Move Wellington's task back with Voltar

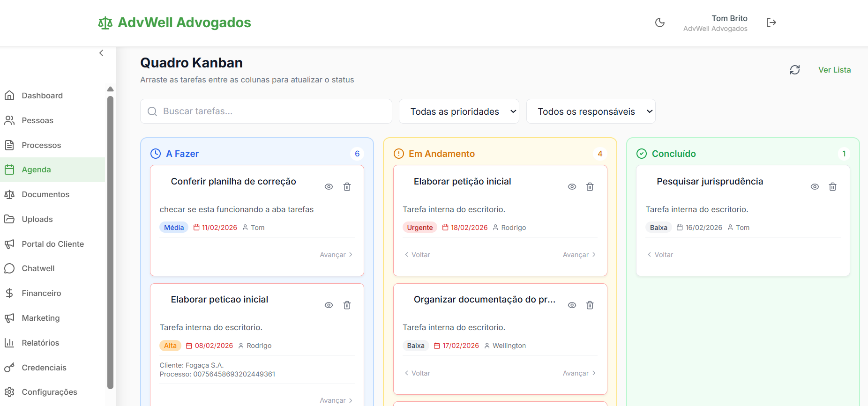(x=417, y=373)
